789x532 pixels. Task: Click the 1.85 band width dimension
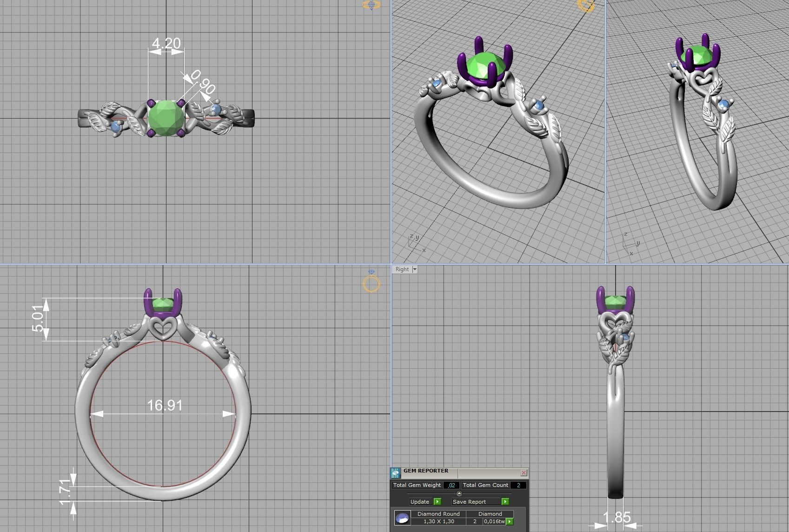[617, 518]
